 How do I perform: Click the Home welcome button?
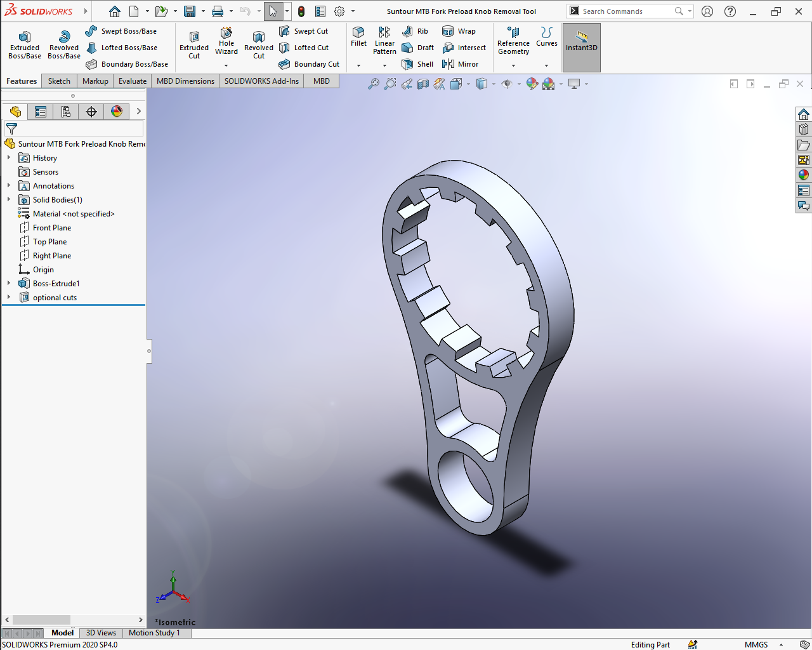pos(115,11)
